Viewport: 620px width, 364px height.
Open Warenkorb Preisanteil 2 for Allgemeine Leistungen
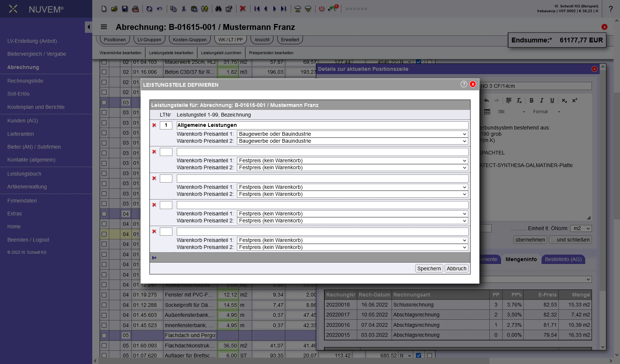pyautogui.click(x=352, y=141)
